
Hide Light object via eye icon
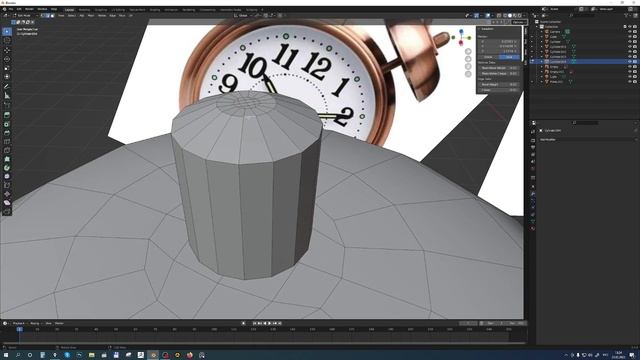[x=630, y=77]
